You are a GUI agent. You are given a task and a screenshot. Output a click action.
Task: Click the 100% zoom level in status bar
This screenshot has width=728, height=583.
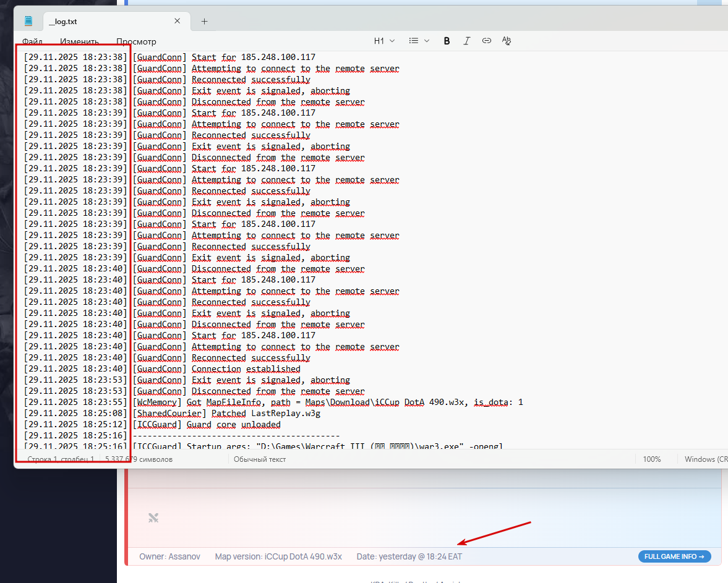[652, 459]
